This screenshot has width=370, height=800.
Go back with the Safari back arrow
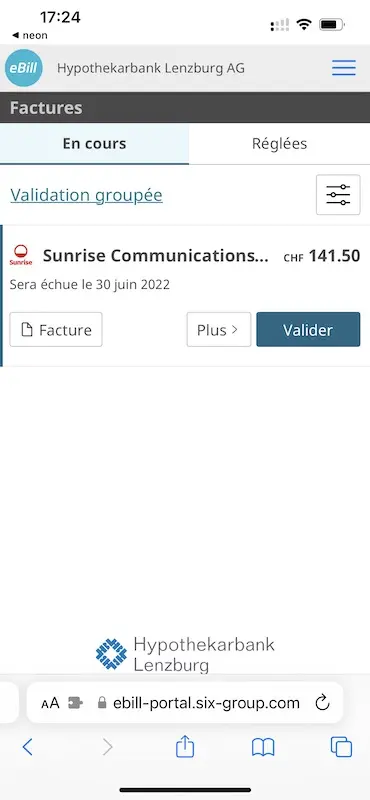point(28,747)
